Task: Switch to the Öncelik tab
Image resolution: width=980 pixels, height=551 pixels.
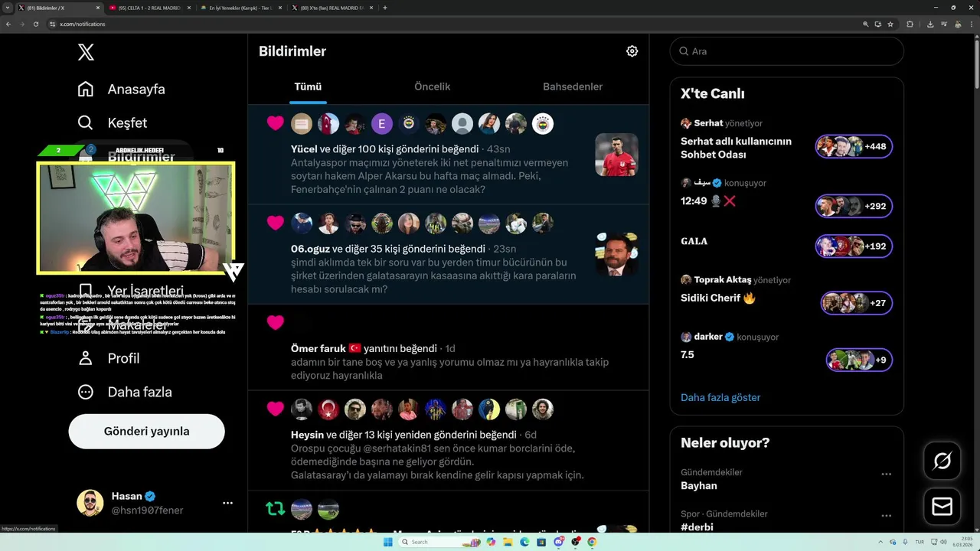Action: [x=432, y=86]
